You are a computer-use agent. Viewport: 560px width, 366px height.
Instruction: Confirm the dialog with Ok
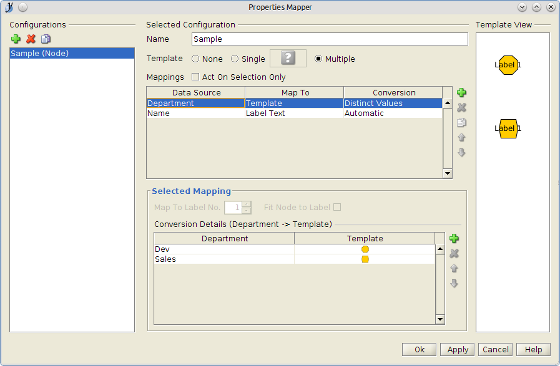pos(419,350)
